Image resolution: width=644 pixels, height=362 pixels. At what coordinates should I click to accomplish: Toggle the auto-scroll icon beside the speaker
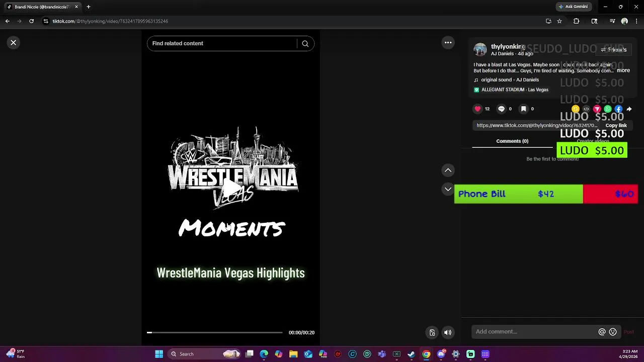point(432,332)
